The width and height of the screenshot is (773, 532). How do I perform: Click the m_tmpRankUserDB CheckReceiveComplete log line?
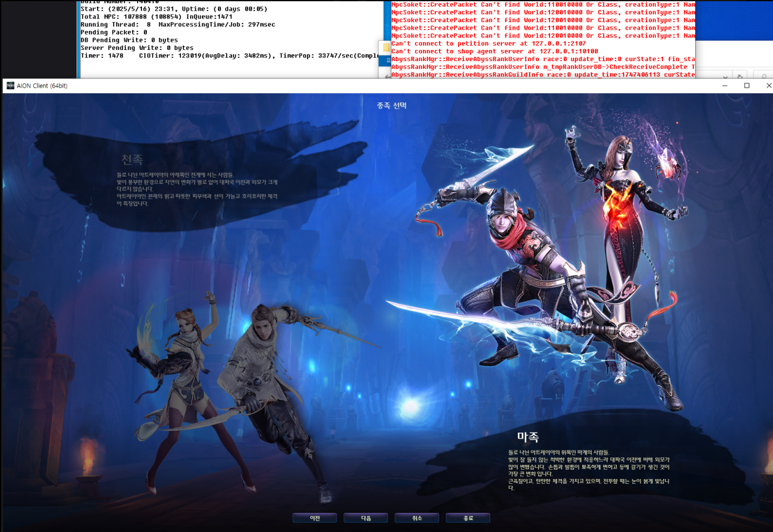click(543, 67)
